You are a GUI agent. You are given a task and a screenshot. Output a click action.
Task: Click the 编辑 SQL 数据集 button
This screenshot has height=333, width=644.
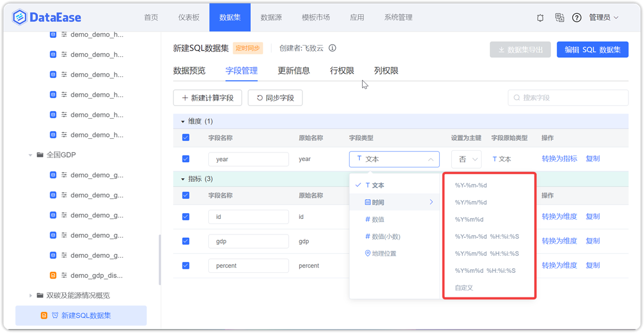click(x=593, y=50)
